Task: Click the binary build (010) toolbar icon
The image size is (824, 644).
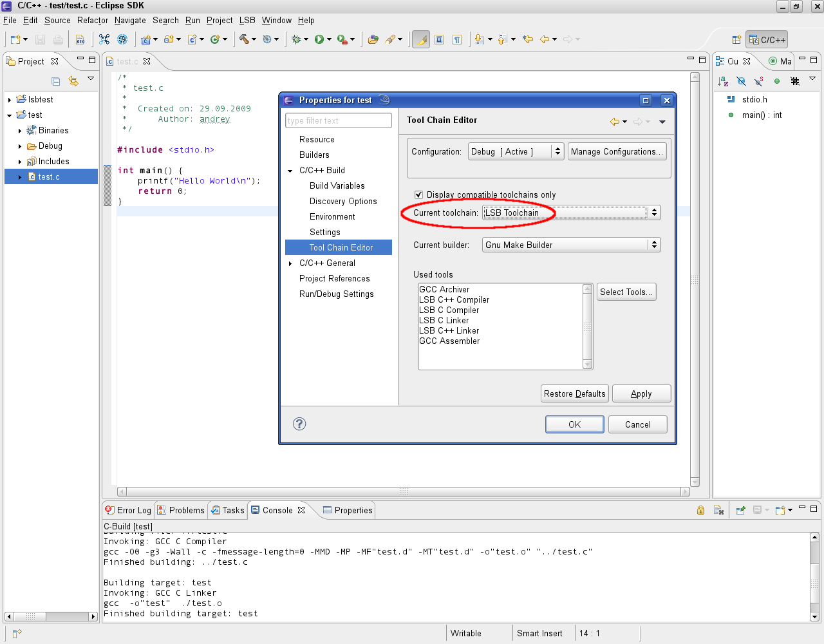Action: (80, 39)
